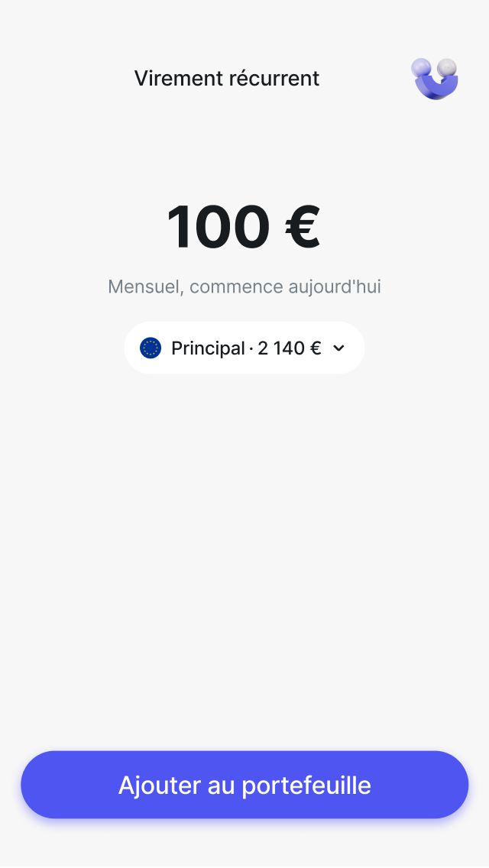This screenshot has height=868, width=489.
Task: Open the account selector showing Principal · 2 140 €
Action: pos(244,348)
